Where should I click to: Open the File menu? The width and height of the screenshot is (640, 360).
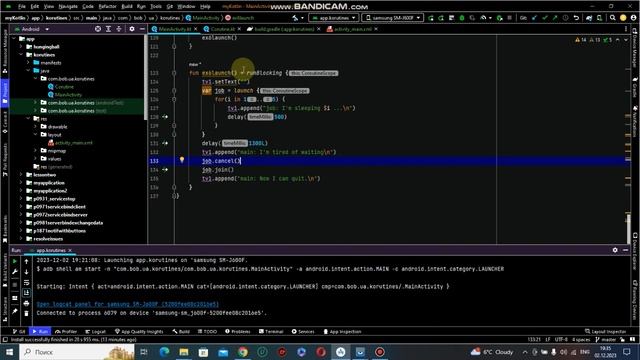pos(22,7)
